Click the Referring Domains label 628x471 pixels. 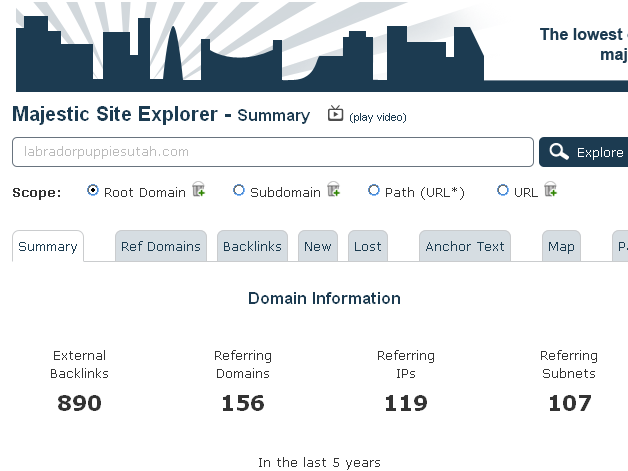[x=243, y=364]
